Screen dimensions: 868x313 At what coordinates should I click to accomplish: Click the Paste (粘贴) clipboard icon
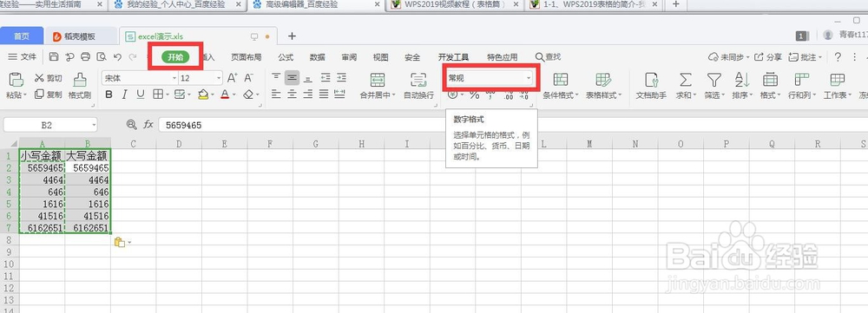[16, 79]
